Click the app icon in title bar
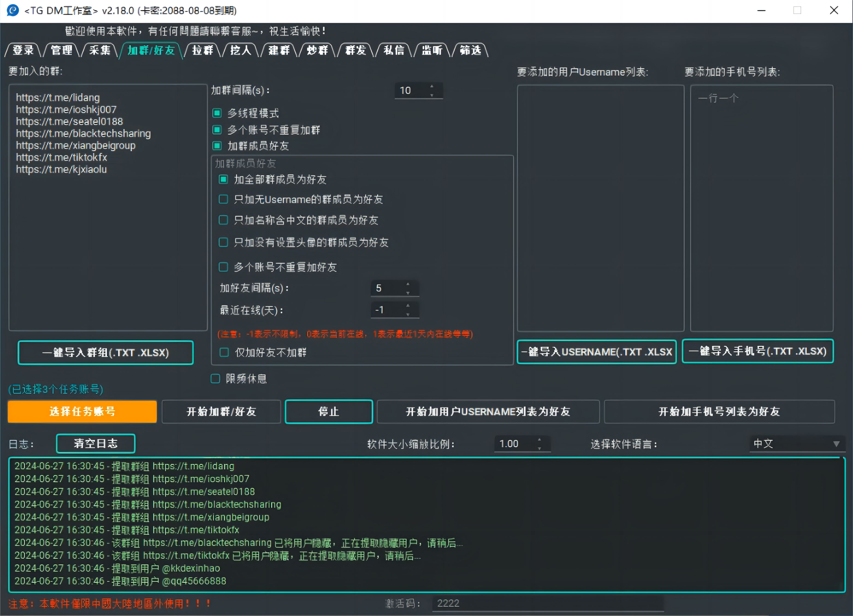Screen dimensions: 853x616 coord(12,10)
